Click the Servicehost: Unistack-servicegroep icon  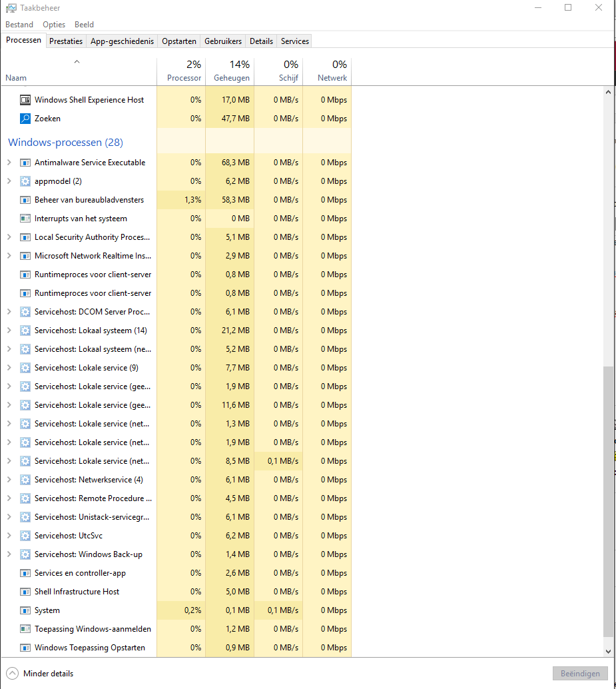coord(25,517)
